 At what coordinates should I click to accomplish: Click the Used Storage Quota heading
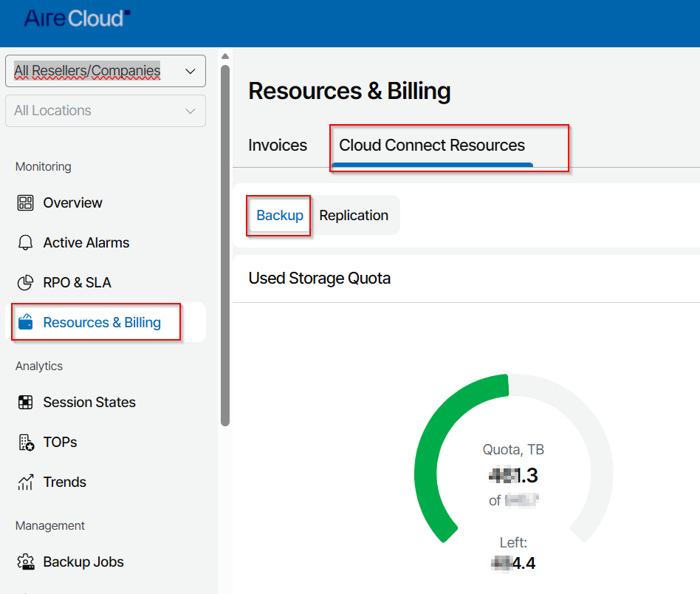pyautogui.click(x=320, y=279)
